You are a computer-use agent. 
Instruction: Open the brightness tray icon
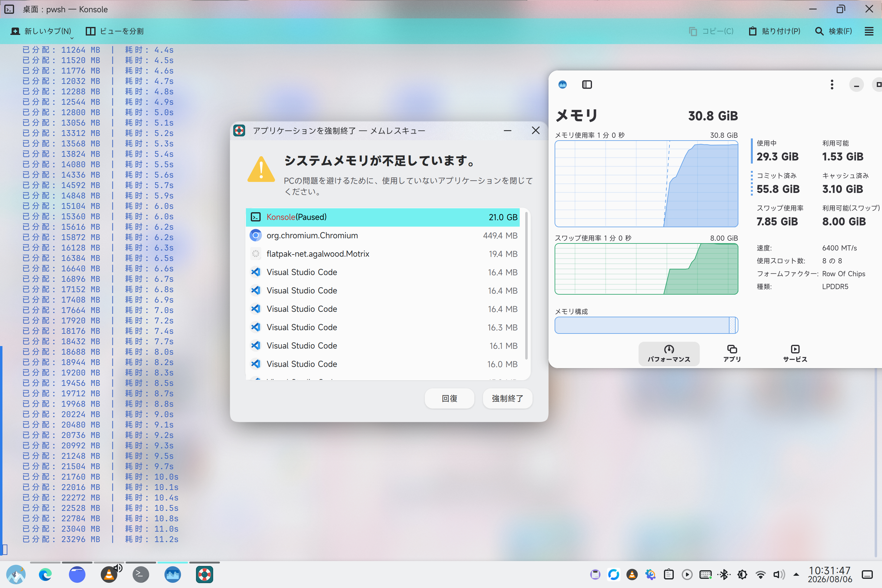click(x=742, y=575)
